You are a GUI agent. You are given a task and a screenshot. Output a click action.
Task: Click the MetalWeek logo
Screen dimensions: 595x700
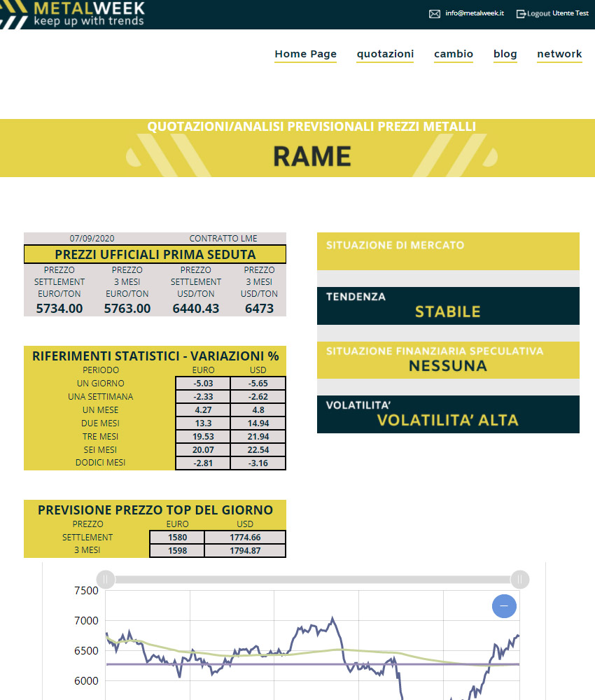(73, 14)
